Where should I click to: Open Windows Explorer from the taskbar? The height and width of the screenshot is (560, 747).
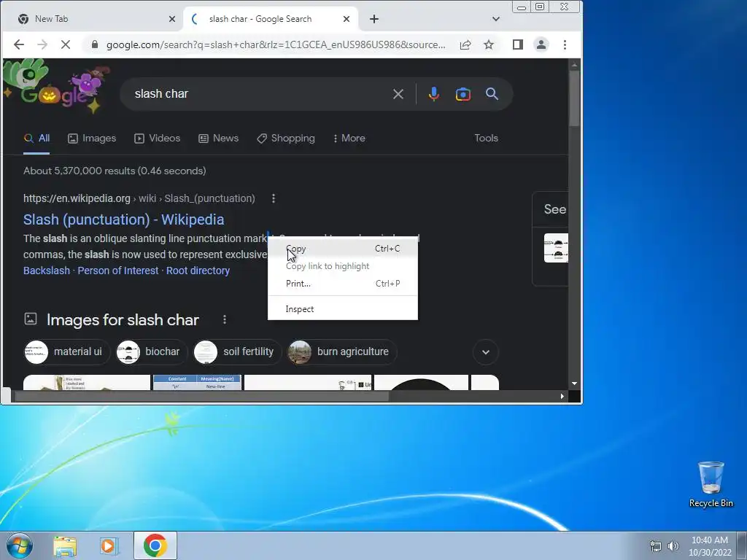65,545
